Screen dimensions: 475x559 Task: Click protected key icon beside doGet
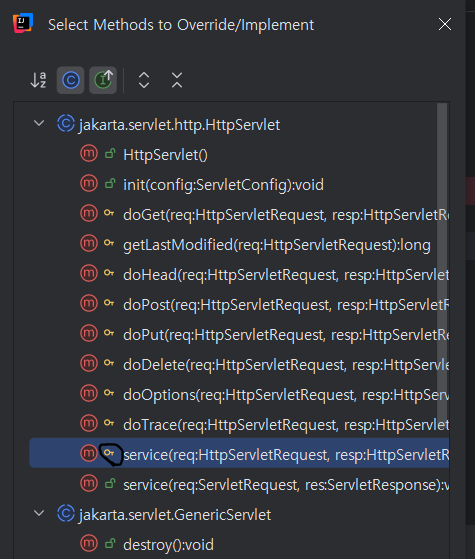click(109, 213)
